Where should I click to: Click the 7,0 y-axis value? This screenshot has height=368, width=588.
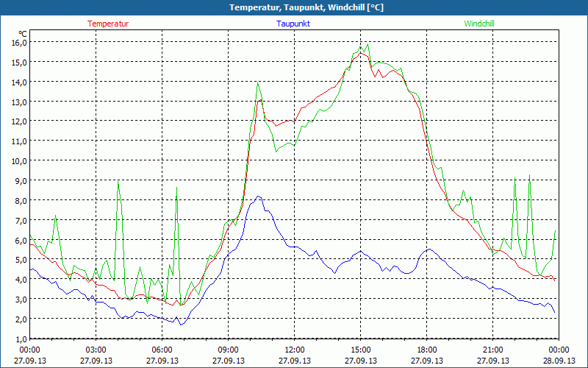coord(21,220)
